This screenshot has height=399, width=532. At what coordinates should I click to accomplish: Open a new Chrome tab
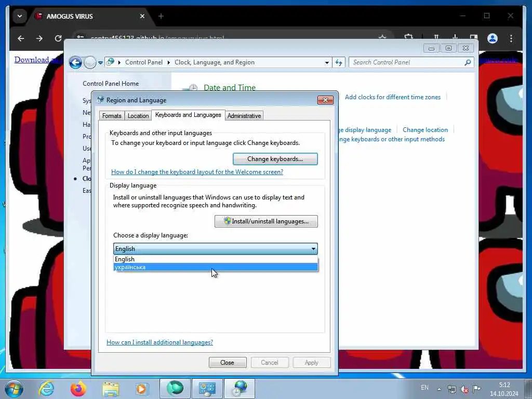click(161, 16)
